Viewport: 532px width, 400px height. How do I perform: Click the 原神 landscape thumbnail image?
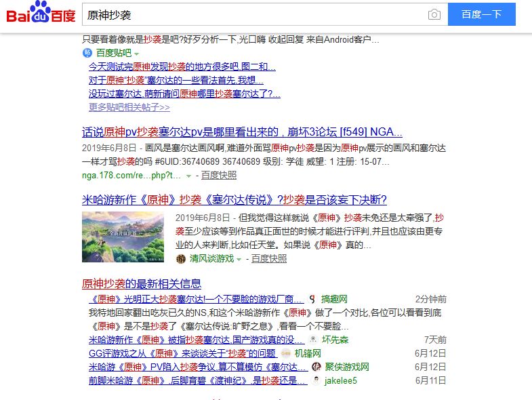click(123, 237)
